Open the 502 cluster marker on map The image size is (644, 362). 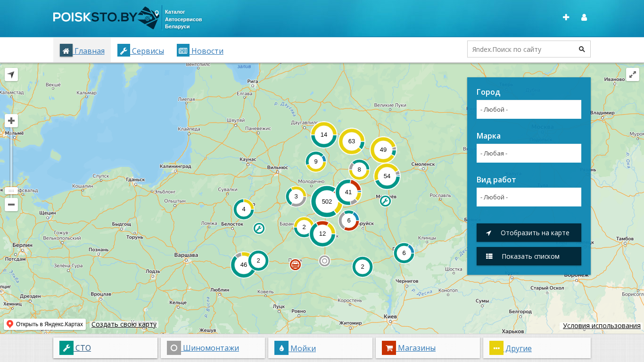(327, 201)
